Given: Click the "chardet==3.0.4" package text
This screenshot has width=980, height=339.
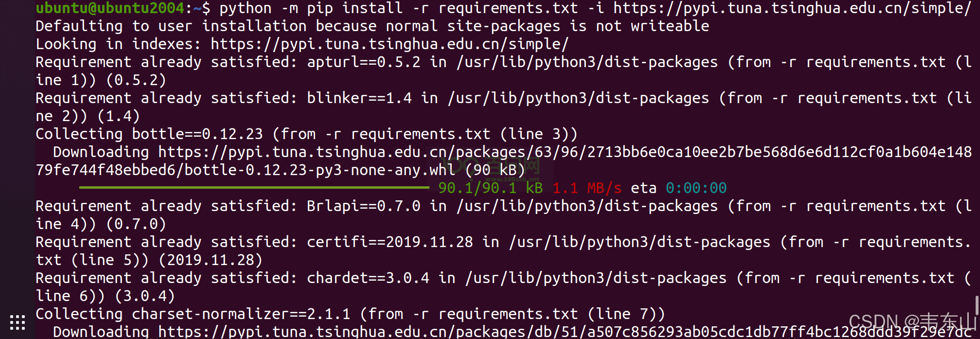Looking at the screenshot, I should [x=368, y=278].
